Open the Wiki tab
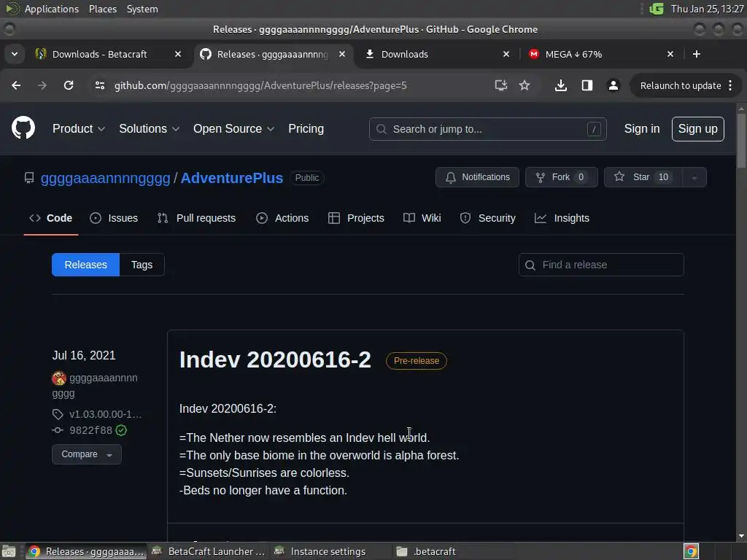The height and width of the screenshot is (560, 747). pyautogui.click(x=422, y=218)
